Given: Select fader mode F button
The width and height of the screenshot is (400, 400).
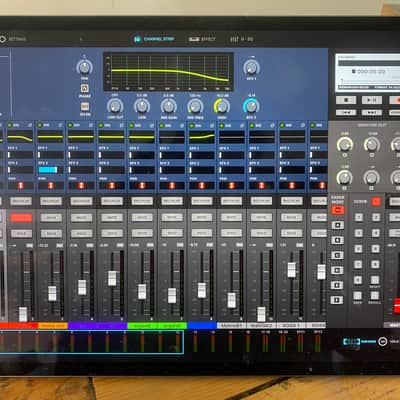Looking at the screenshot, I should (x=337, y=300).
